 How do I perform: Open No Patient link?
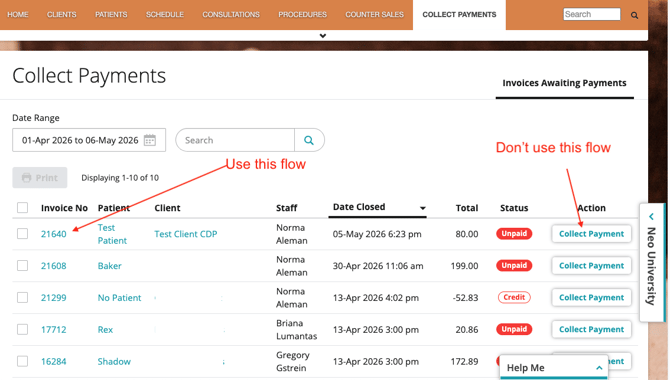point(119,298)
